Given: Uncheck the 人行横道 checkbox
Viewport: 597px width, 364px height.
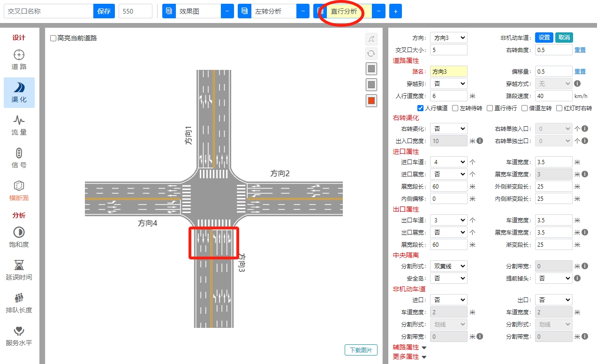Looking at the screenshot, I should pyautogui.click(x=420, y=108).
